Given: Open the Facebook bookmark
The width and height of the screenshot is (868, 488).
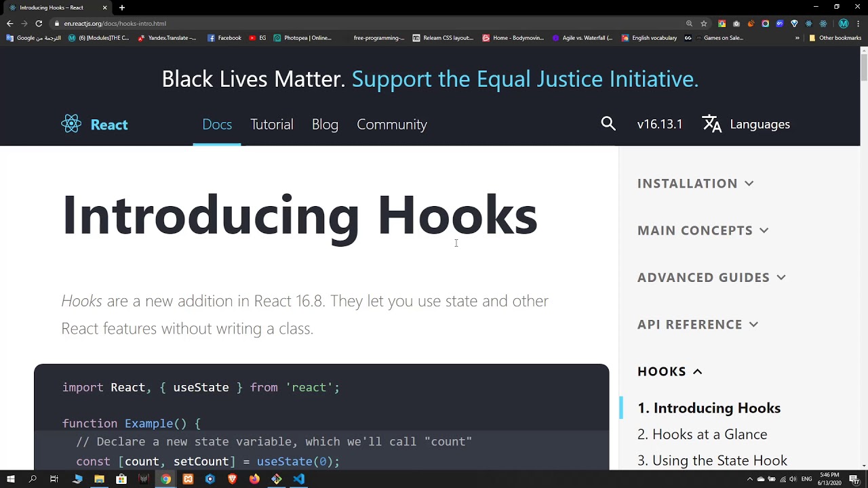Looking at the screenshot, I should click(x=224, y=38).
